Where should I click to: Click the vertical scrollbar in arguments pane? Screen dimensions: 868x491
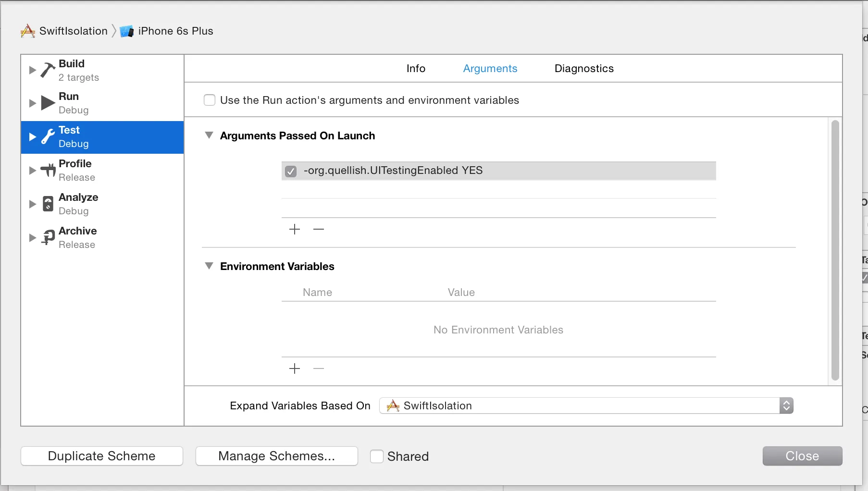[x=835, y=250]
